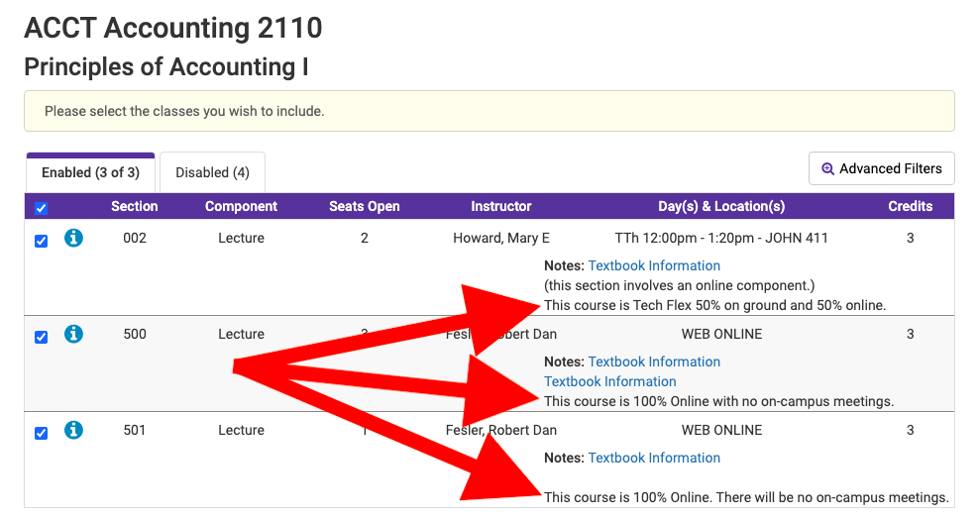
Task: Click the Seats Open column header
Action: click(364, 207)
